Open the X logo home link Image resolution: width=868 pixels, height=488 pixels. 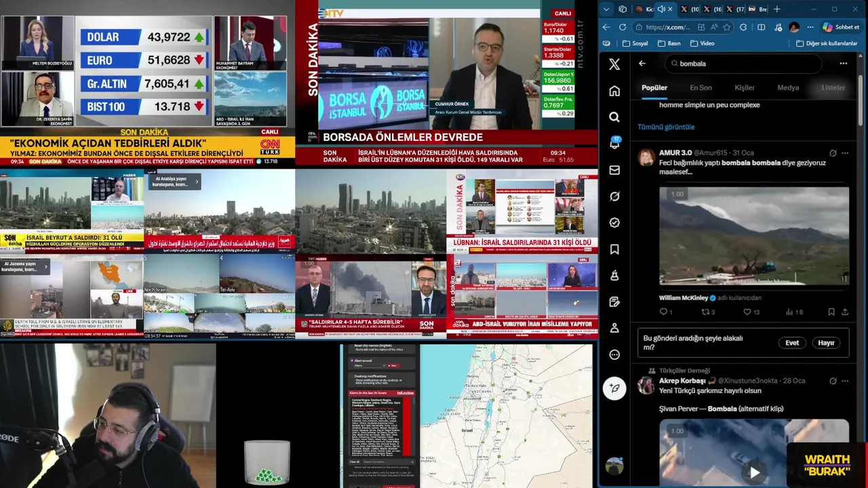point(614,64)
